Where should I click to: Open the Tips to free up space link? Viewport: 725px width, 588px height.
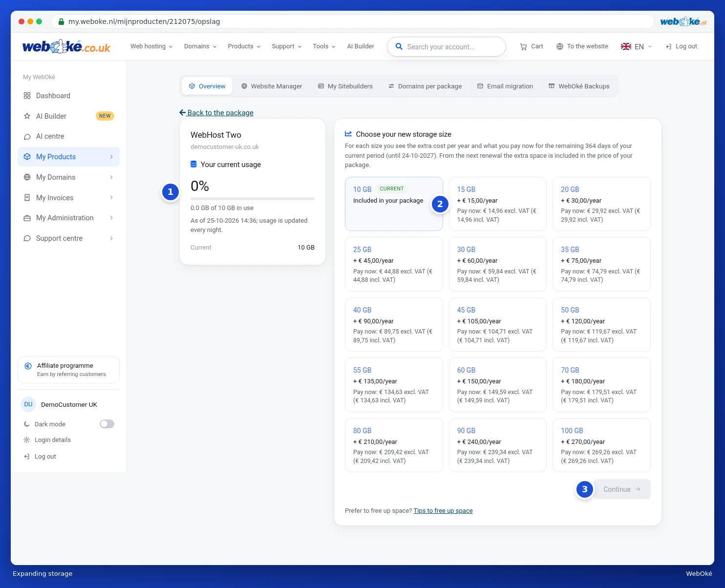443,511
